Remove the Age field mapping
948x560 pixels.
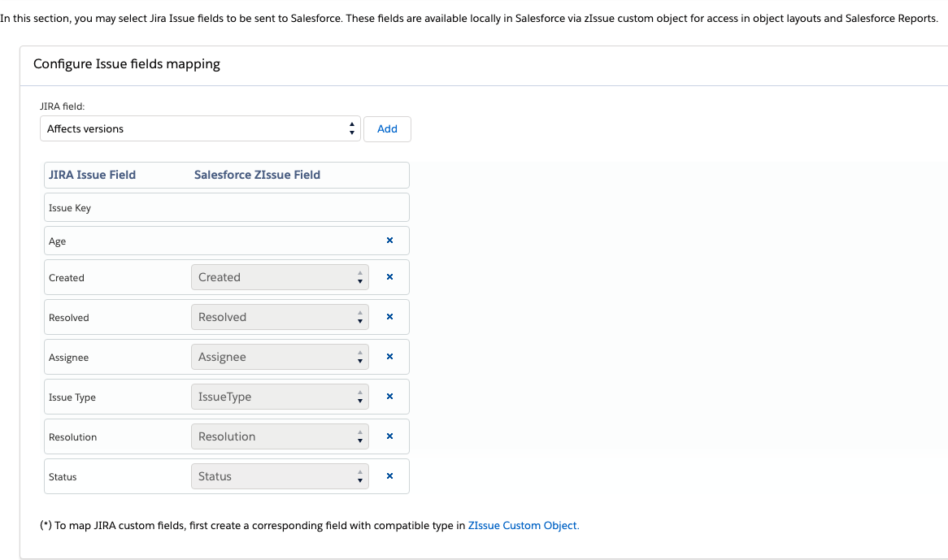(x=389, y=241)
